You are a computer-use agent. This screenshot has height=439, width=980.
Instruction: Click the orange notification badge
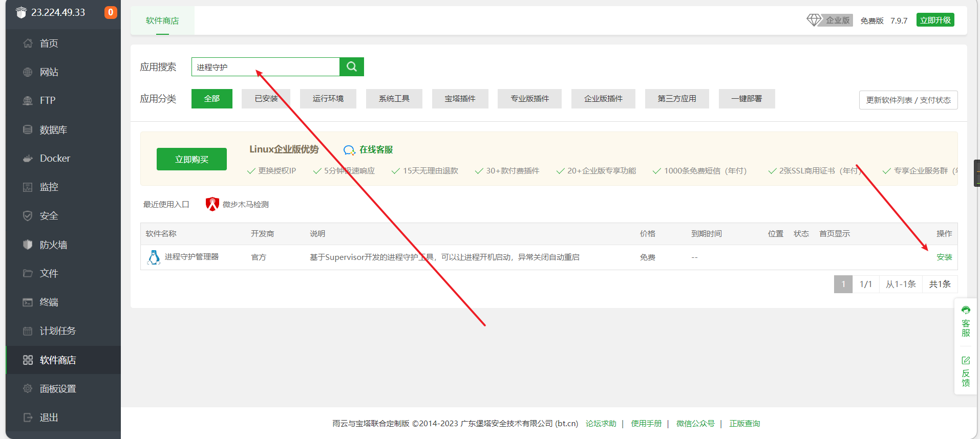coord(111,12)
